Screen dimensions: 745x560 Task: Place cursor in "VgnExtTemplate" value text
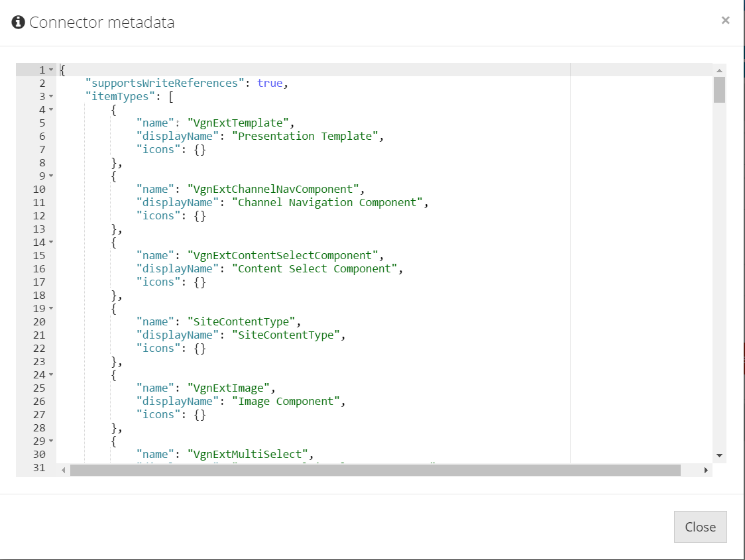click(x=238, y=123)
